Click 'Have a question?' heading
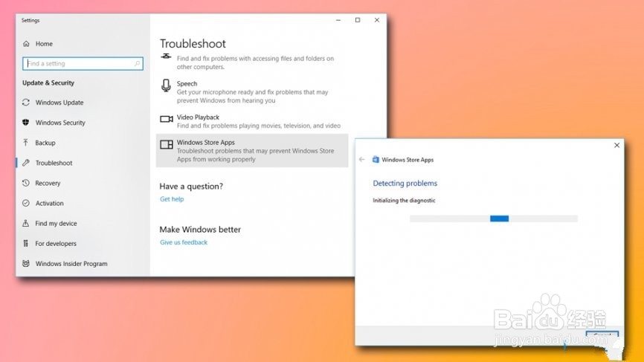644x362 pixels. tap(191, 186)
